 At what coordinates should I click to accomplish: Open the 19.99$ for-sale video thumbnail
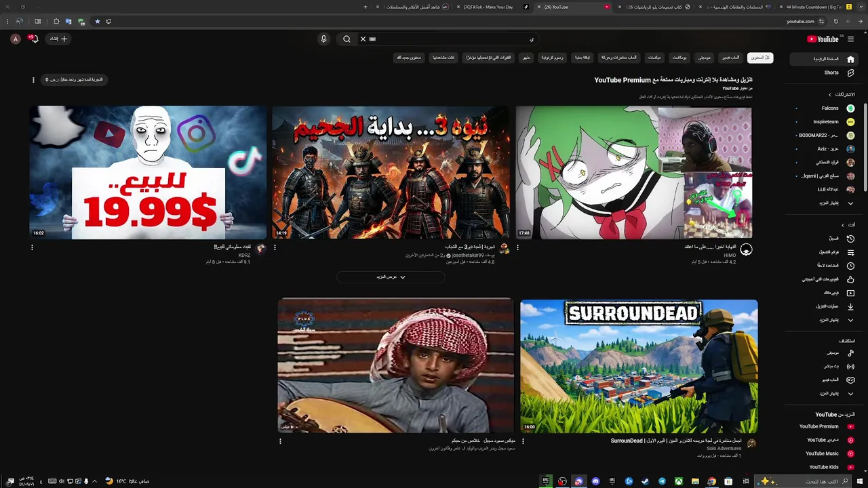pyautogui.click(x=148, y=172)
